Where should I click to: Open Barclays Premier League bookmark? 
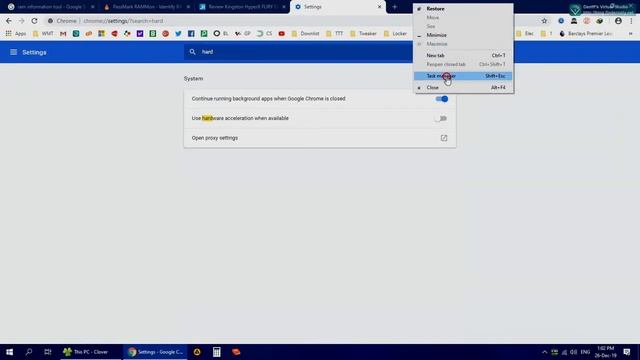[585, 33]
